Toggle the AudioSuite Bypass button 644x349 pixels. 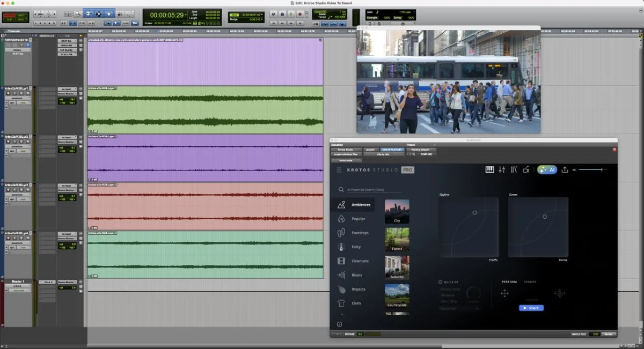[x=349, y=334]
